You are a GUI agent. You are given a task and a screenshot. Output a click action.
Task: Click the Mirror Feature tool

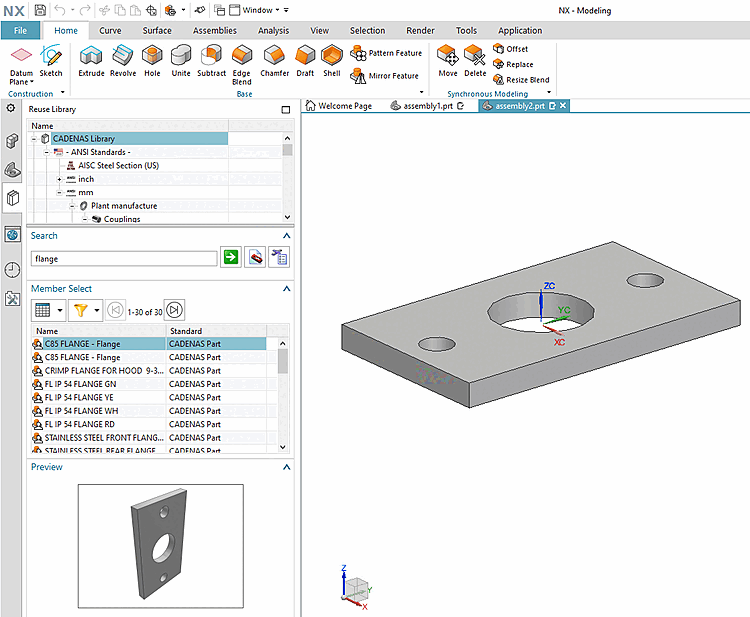point(384,76)
